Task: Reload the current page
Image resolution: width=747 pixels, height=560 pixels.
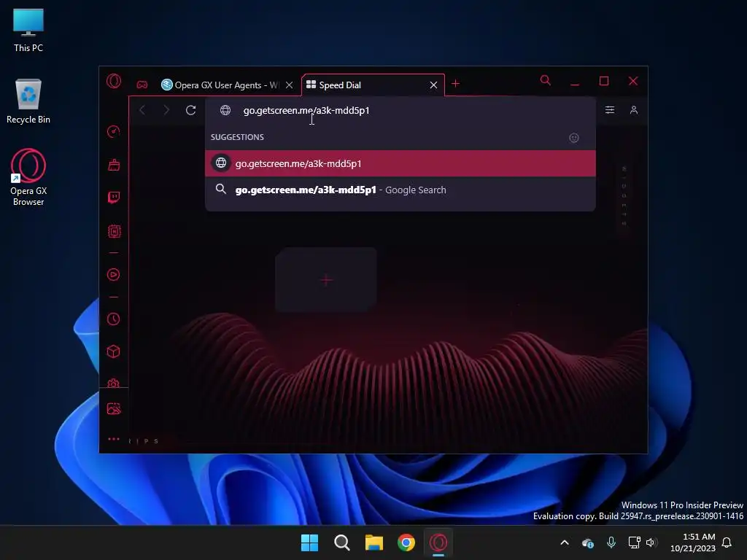Action: (x=190, y=110)
